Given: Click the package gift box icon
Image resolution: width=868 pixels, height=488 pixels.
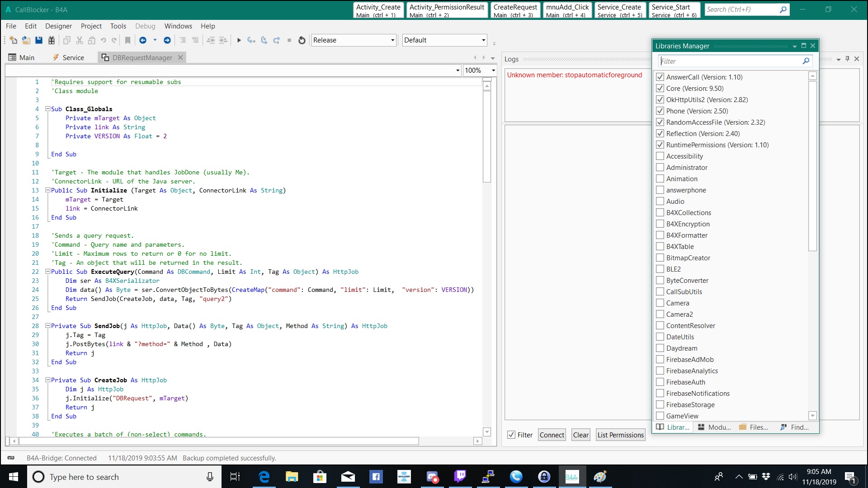Looking at the screenshot, I should coord(52,40).
